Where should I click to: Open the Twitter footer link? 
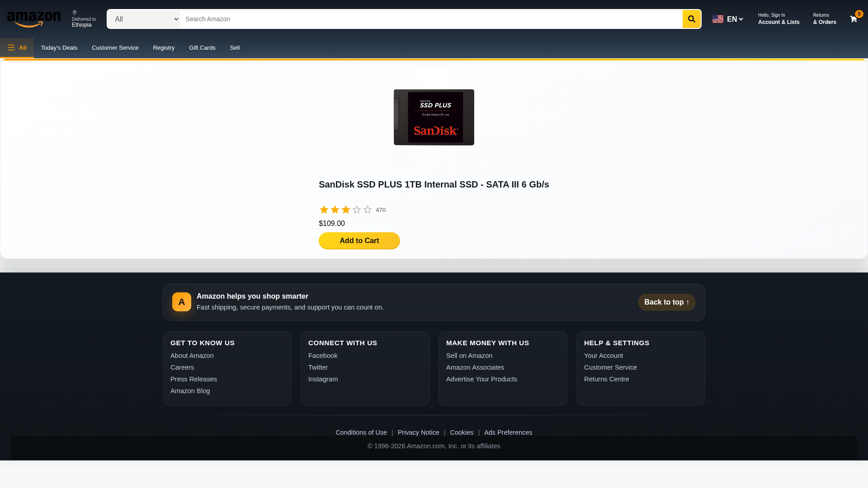(x=318, y=367)
